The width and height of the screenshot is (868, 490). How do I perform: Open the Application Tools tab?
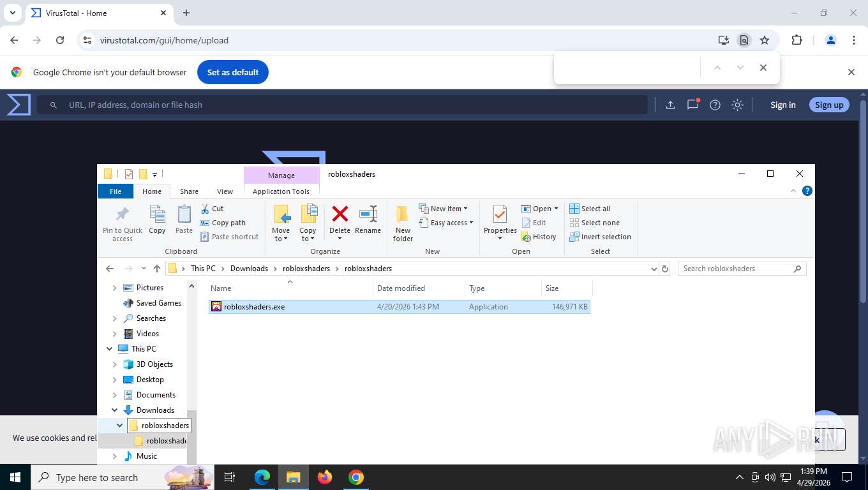[x=281, y=191]
